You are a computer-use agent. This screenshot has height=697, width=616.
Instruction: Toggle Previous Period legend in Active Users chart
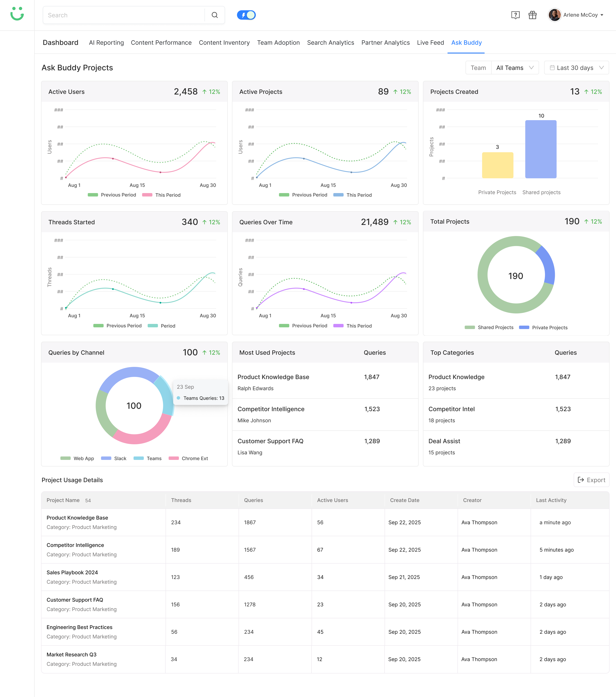[x=112, y=195]
